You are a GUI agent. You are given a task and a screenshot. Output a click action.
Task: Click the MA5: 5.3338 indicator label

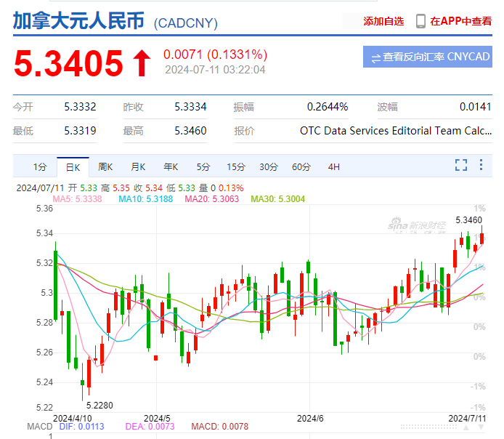(x=77, y=199)
